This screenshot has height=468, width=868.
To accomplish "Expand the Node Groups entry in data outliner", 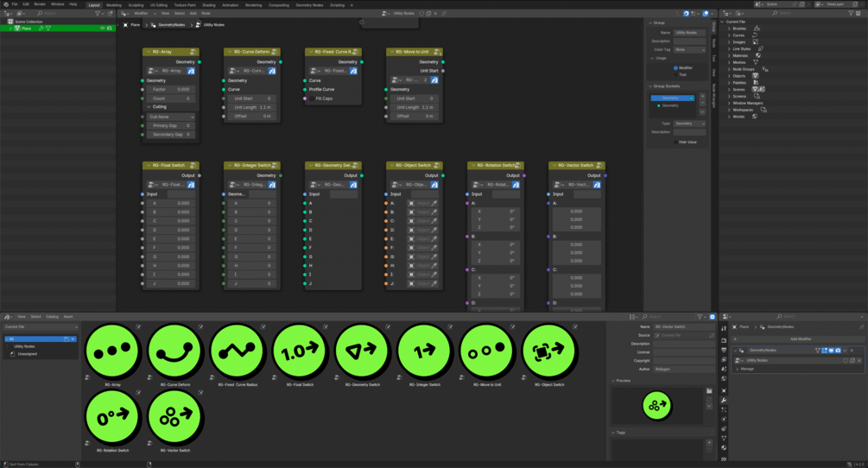I will click(728, 69).
